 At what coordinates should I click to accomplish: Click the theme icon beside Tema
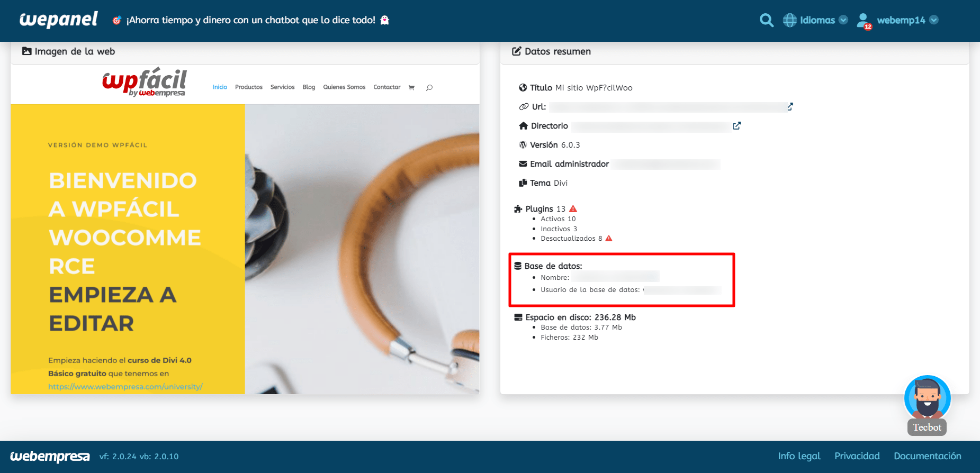[x=523, y=183]
